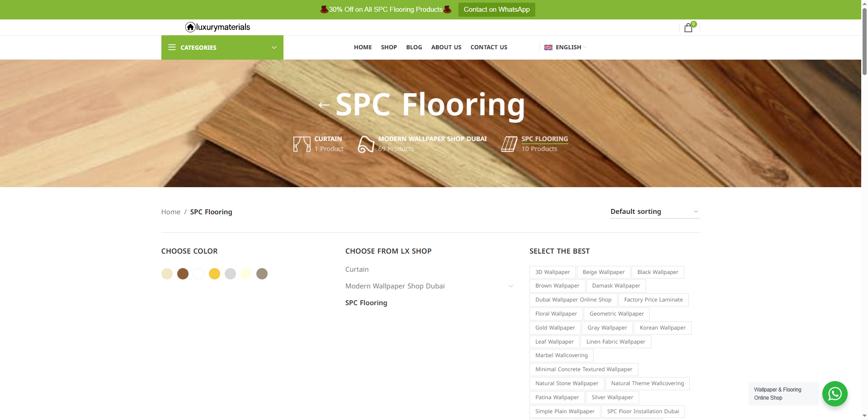
Task: Open the shopping cart bag icon
Action: pos(688,28)
